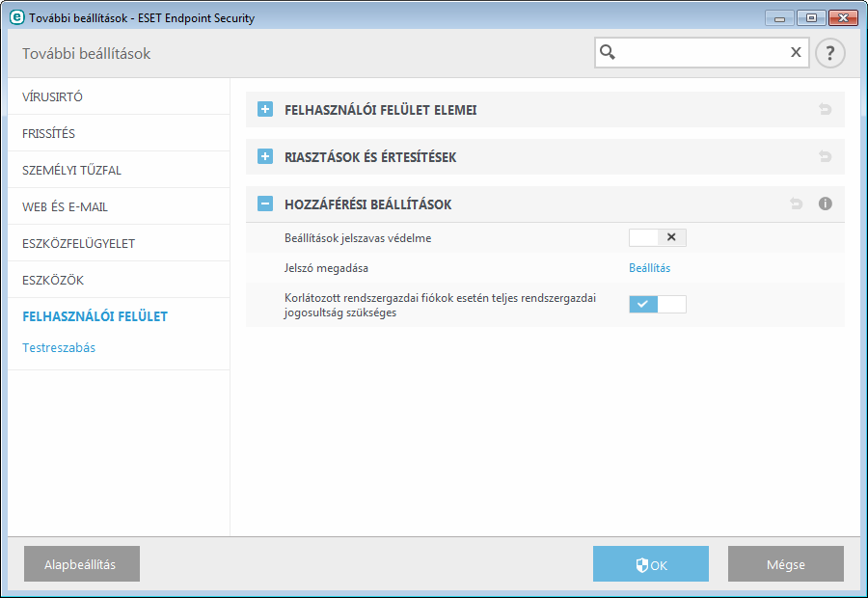The width and height of the screenshot is (868, 598).
Task: Focus the search input field
Action: coord(701,53)
